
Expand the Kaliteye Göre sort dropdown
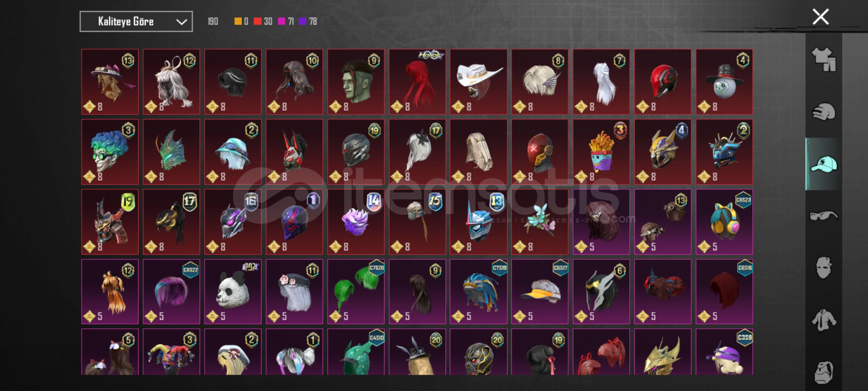[136, 21]
